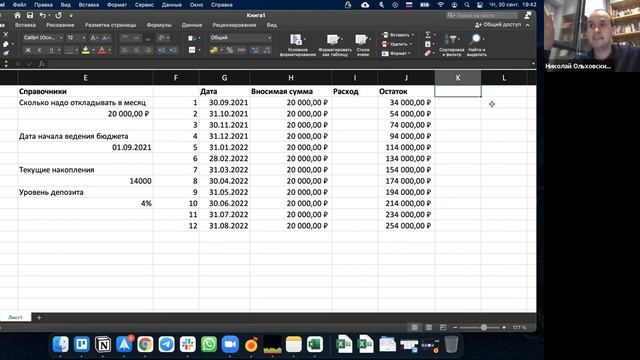640x360 pixels.
Task: Undo the last action
Action: tap(42, 15)
